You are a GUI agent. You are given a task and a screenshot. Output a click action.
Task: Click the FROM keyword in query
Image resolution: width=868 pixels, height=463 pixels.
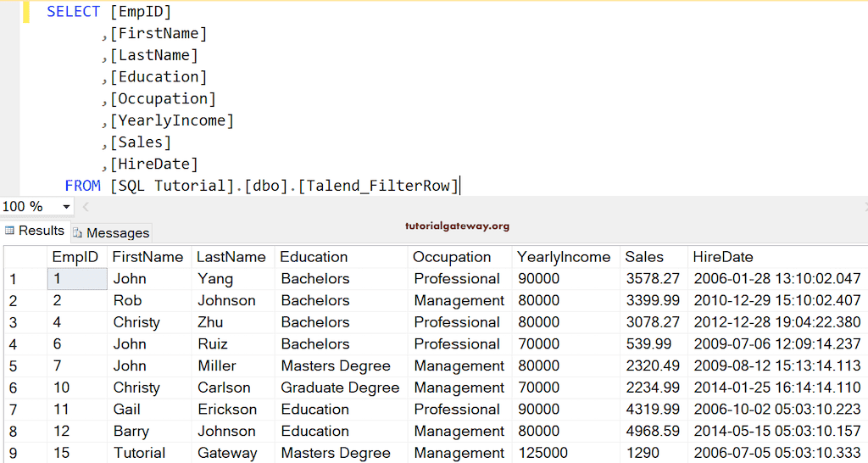pos(82,186)
